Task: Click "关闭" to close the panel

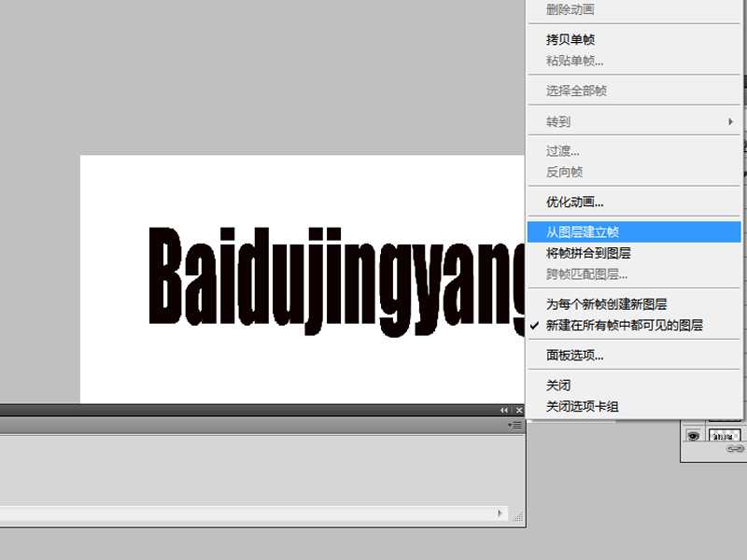Action: (553, 385)
